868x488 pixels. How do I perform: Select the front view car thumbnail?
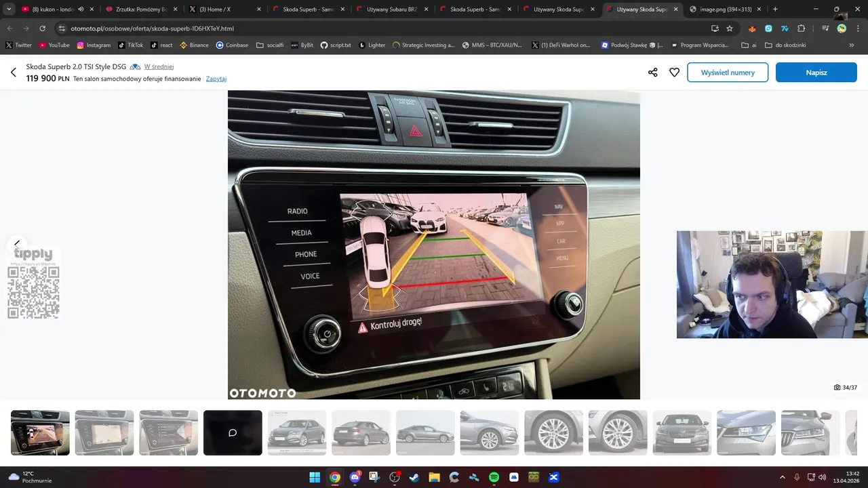coord(682,432)
